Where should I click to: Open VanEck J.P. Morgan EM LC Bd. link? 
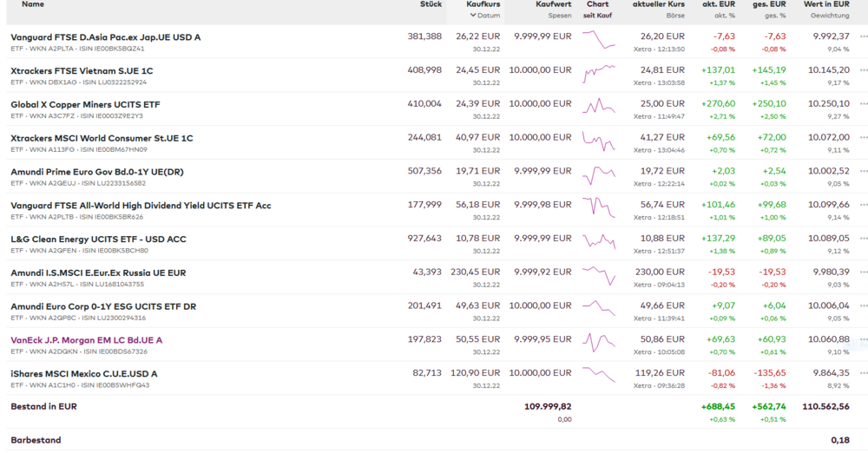pyautogui.click(x=86, y=340)
